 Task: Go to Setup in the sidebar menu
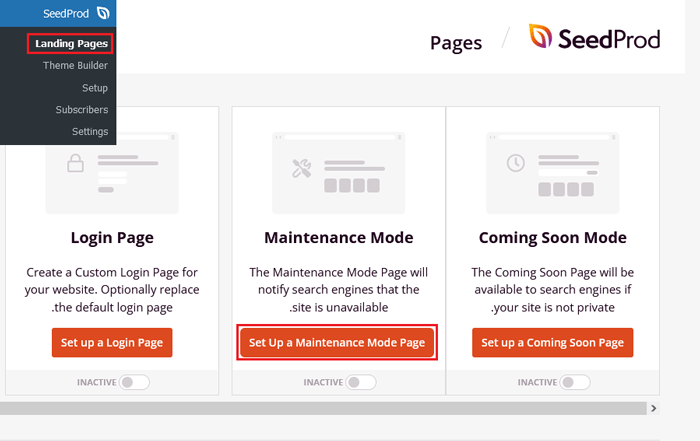(95, 88)
